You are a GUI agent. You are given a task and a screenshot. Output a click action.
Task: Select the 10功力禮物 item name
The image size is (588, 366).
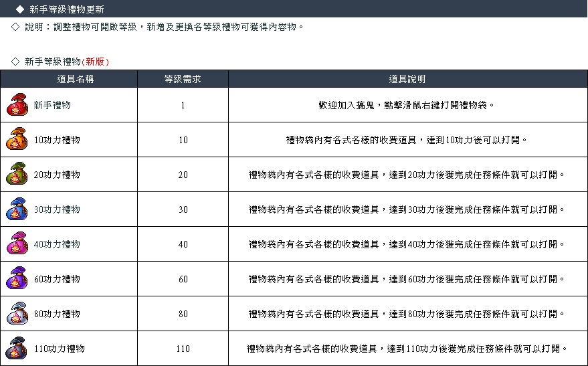point(57,140)
